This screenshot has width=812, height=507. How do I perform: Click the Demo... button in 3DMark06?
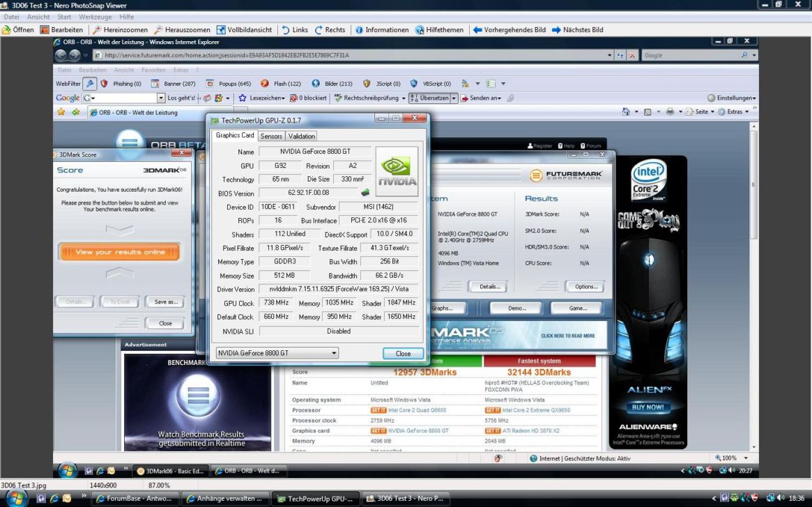point(516,309)
